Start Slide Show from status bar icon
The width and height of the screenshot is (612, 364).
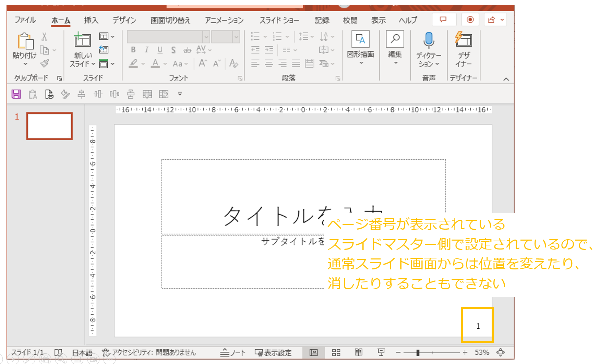tap(381, 352)
